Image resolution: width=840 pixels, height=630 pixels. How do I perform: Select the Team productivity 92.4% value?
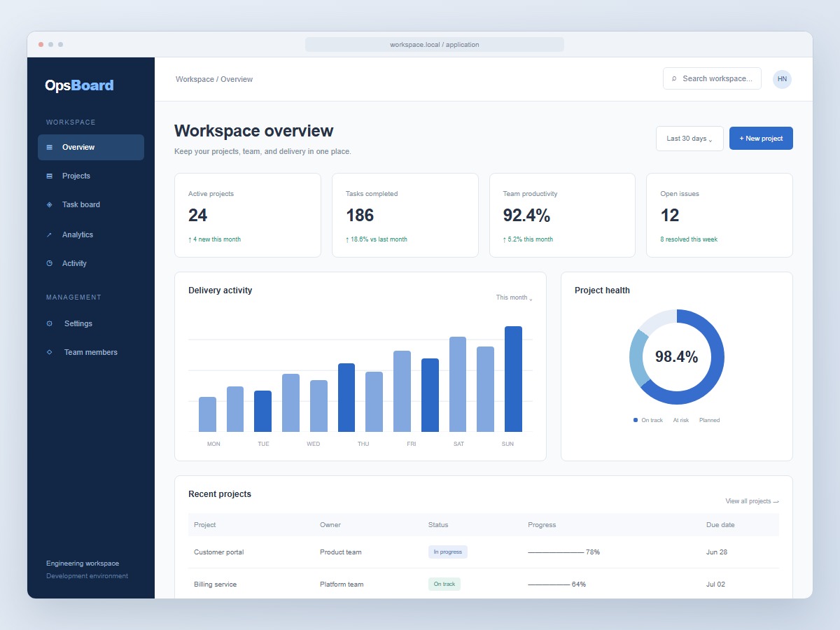click(x=526, y=216)
